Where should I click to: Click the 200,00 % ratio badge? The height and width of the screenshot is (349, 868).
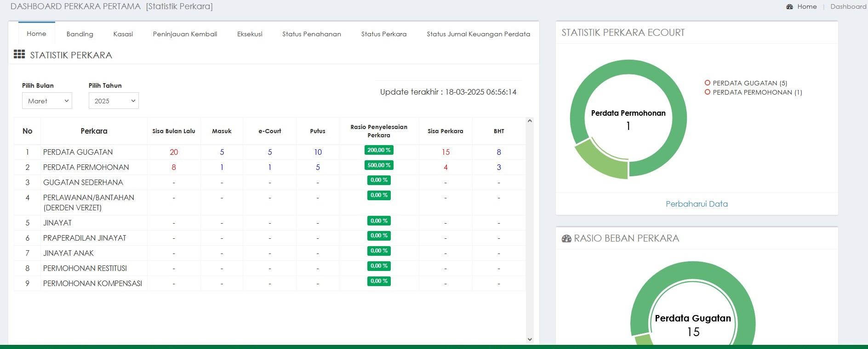tap(379, 150)
